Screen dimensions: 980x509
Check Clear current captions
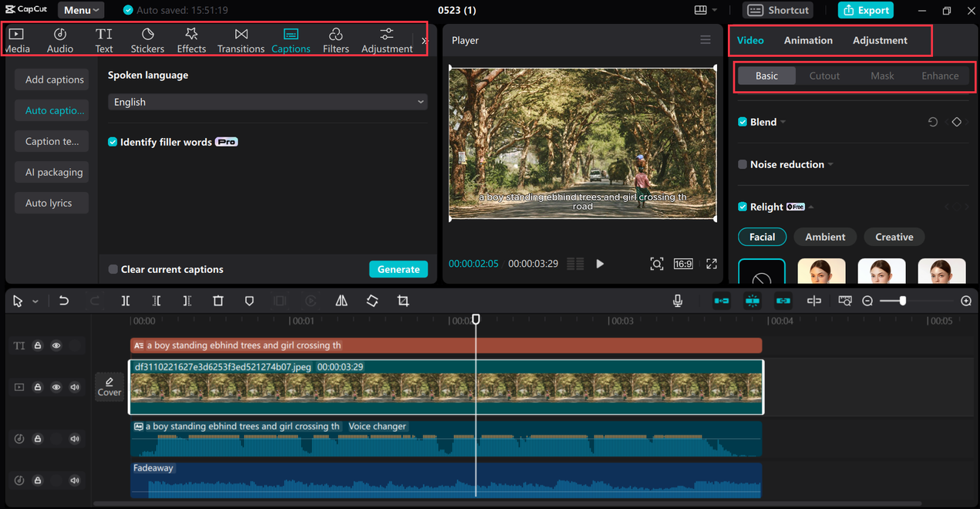click(113, 269)
